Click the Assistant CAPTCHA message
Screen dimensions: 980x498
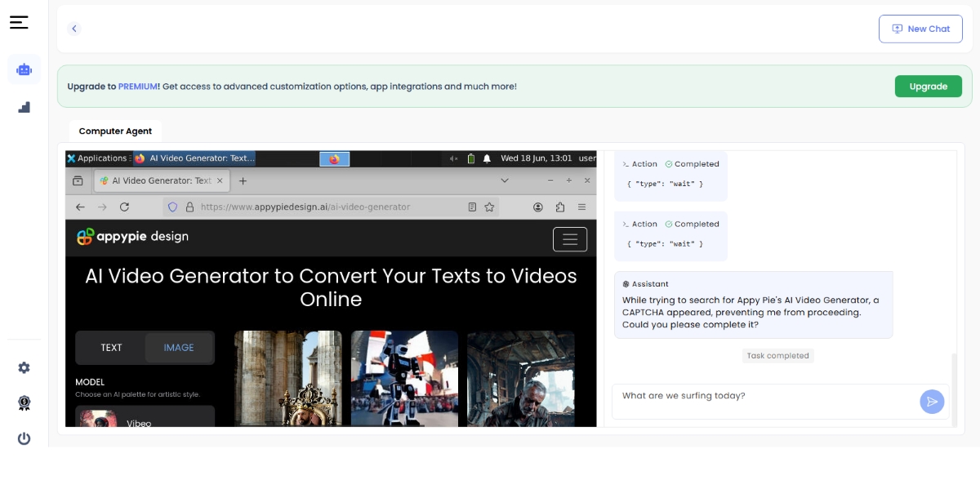pos(753,305)
